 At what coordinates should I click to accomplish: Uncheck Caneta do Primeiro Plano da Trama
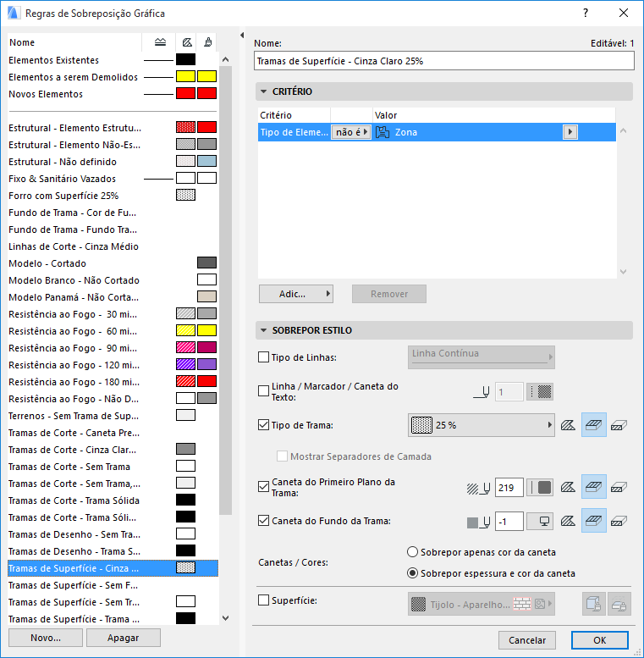coord(263,487)
